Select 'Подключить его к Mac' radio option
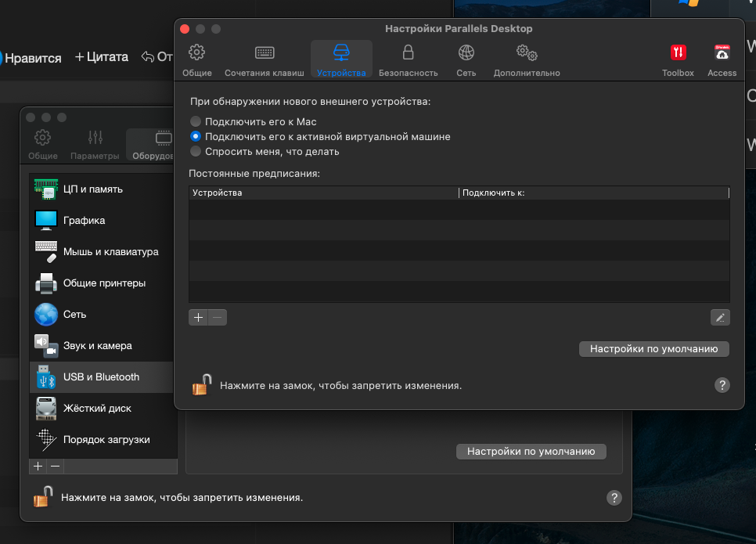Screen dimensions: 756x544 point(196,122)
